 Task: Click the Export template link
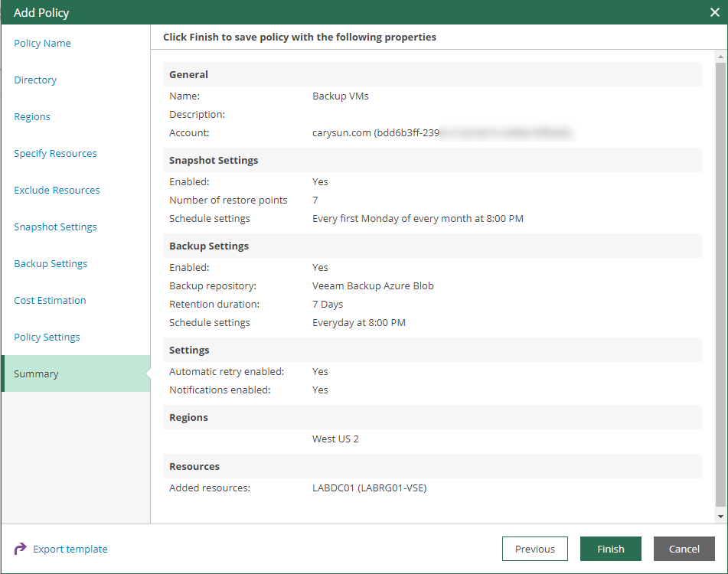click(x=70, y=549)
